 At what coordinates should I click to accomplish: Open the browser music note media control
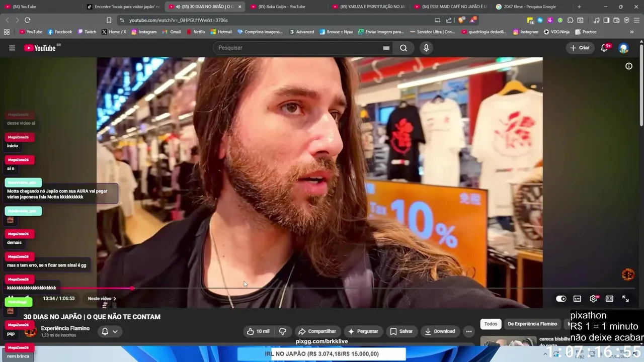pyautogui.click(x=596, y=20)
